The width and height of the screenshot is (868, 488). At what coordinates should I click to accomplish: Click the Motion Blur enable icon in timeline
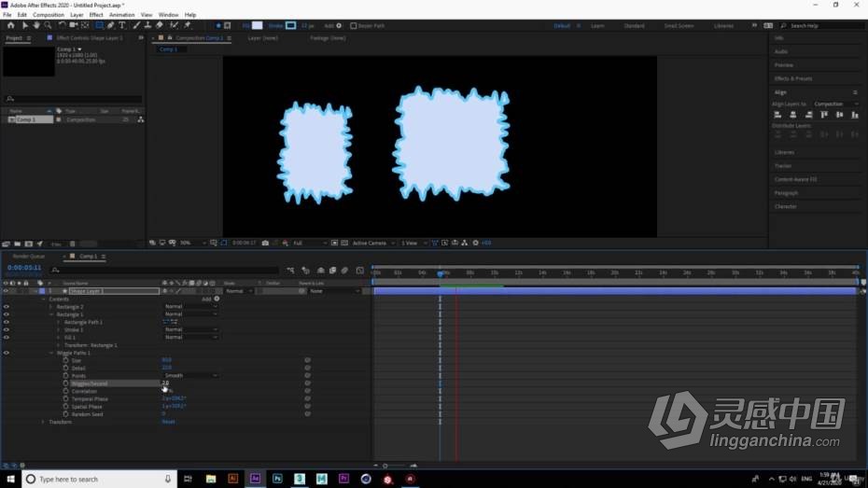click(x=344, y=270)
